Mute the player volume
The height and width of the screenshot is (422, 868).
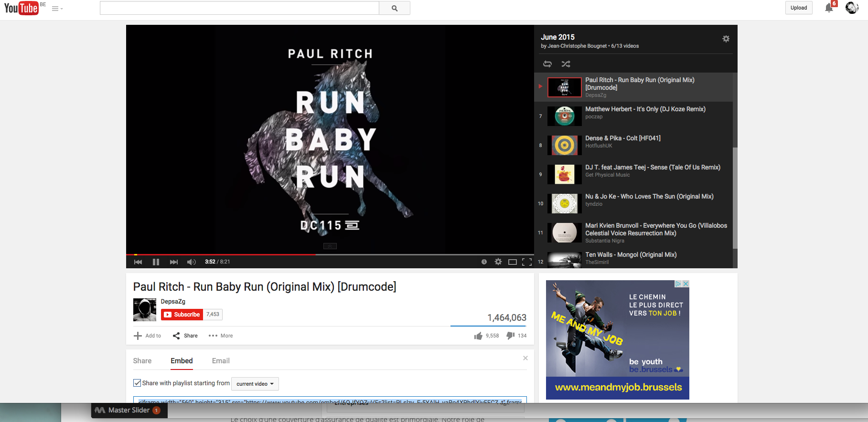192,262
